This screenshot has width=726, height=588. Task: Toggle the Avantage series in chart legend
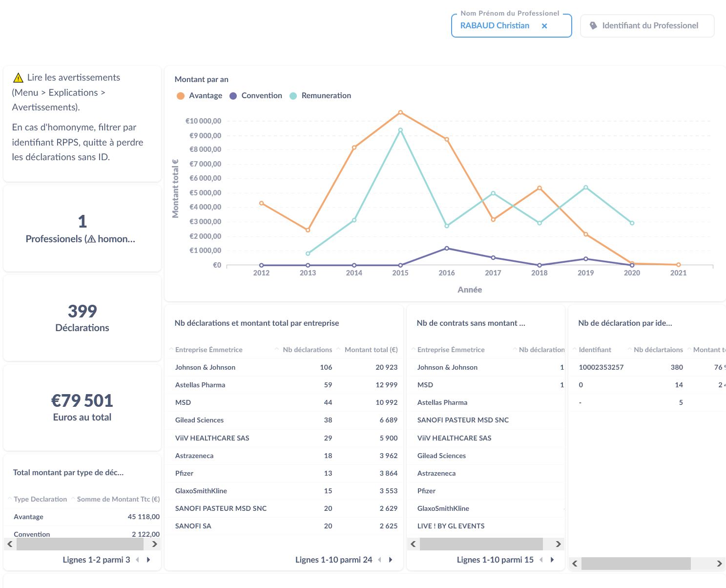click(199, 96)
